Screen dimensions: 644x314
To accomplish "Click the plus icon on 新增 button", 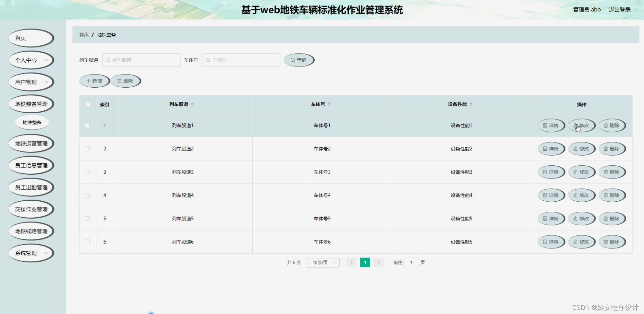I will click(88, 81).
